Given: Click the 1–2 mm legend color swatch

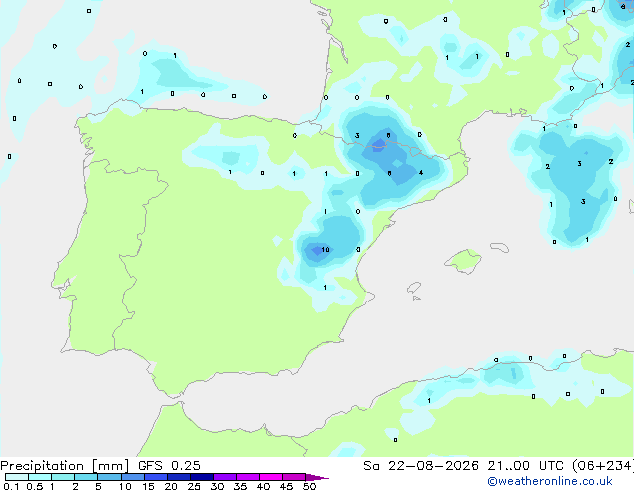Looking at the screenshot, I should [63, 477].
